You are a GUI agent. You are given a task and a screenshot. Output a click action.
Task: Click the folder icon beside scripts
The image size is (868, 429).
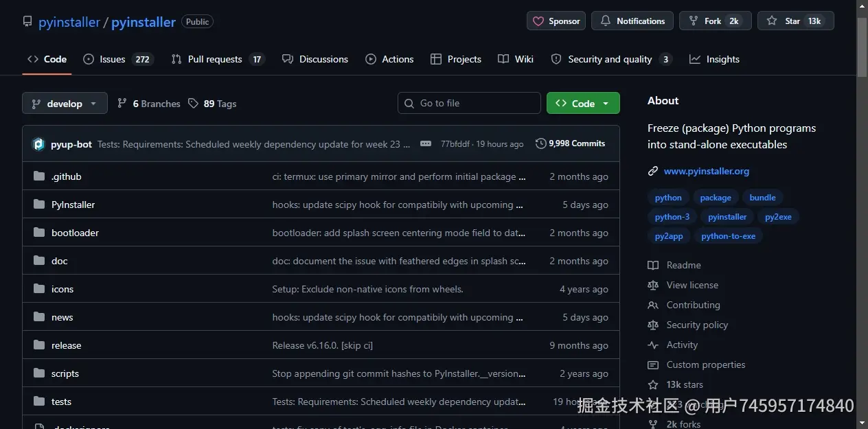[x=39, y=373]
